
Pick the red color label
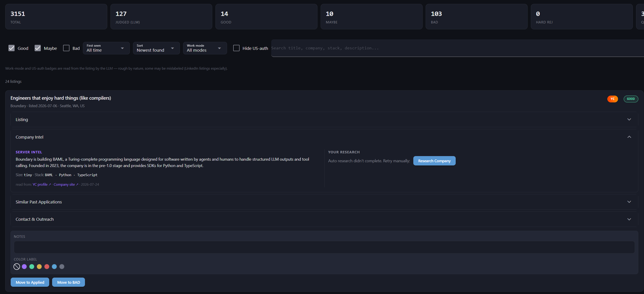tap(47, 266)
